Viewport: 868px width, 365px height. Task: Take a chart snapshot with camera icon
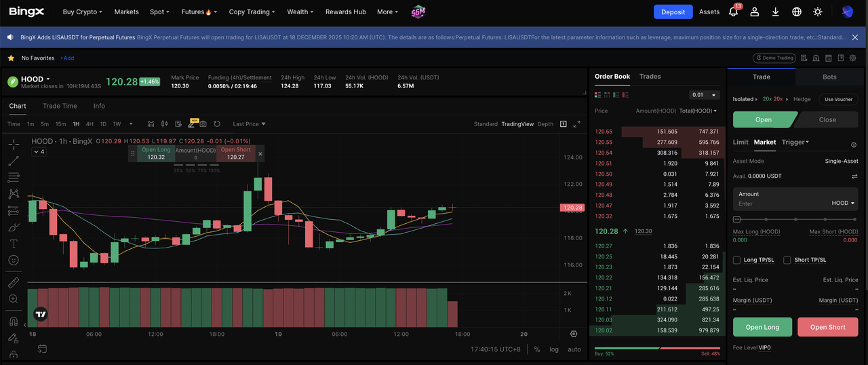click(x=203, y=124)
